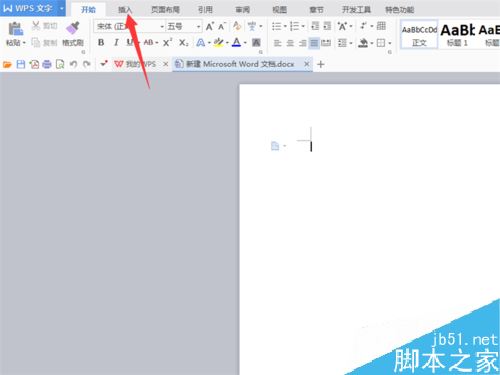
Task: Expand the bullet list dropdown arrow
Action: pos(285,26)
